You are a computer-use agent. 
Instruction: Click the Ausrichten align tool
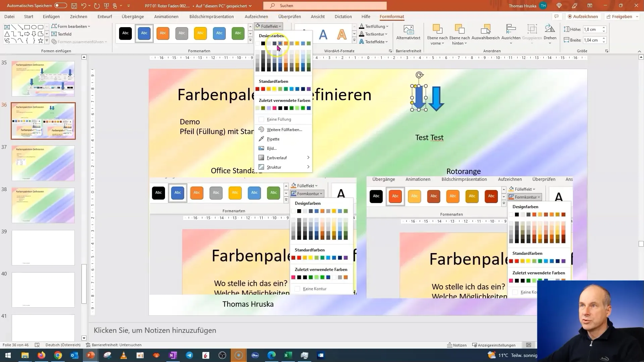(511, 34)
